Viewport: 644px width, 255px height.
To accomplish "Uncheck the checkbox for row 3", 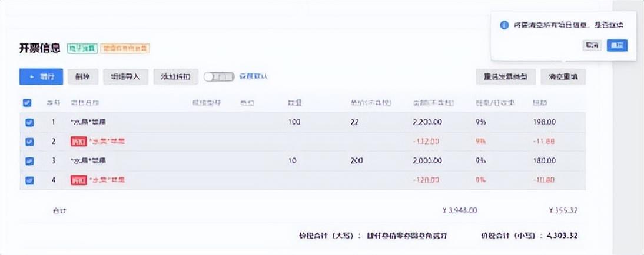I will [29, 160].
